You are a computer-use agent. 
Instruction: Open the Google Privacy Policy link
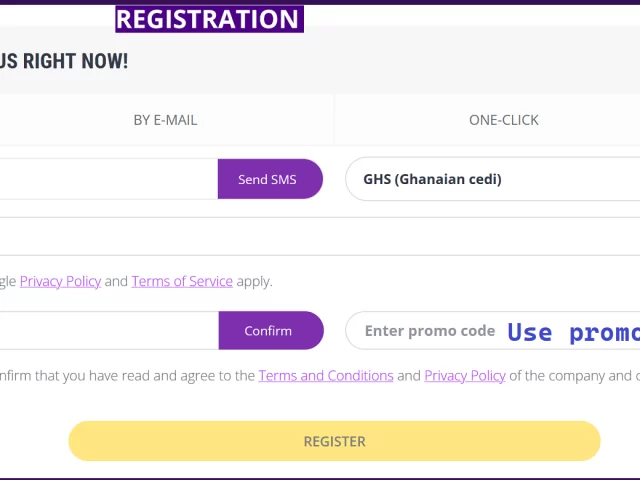click(60, 281)
